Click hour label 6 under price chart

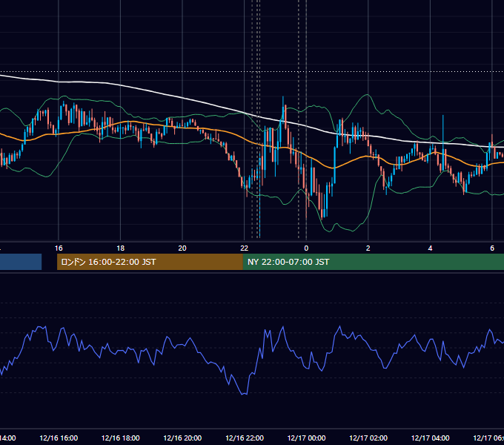[492, 248]
